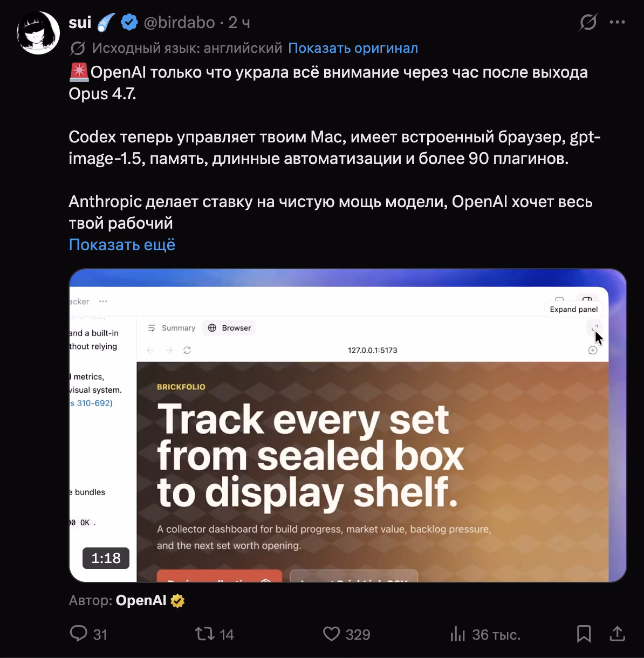Viewport: 644px width, 658px height.
Task: Click the 2 ч timestamp
Action: pyautogui.click(x=239, y=23)
